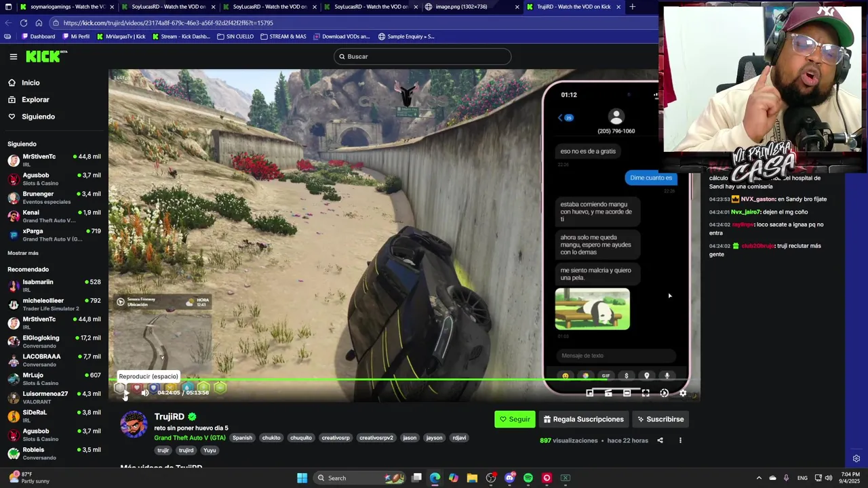Open xParga channel in sidebar
The width and height of the screenshot is (868, 488).
[54, 235]
